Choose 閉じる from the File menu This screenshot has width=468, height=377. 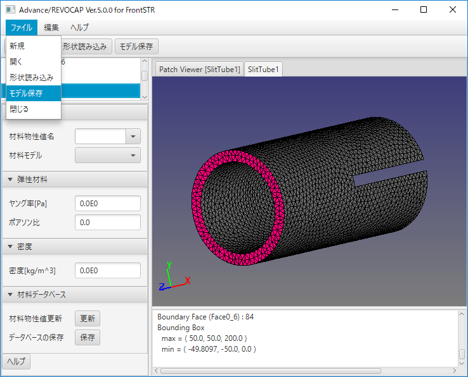click(x=33, y=109)
